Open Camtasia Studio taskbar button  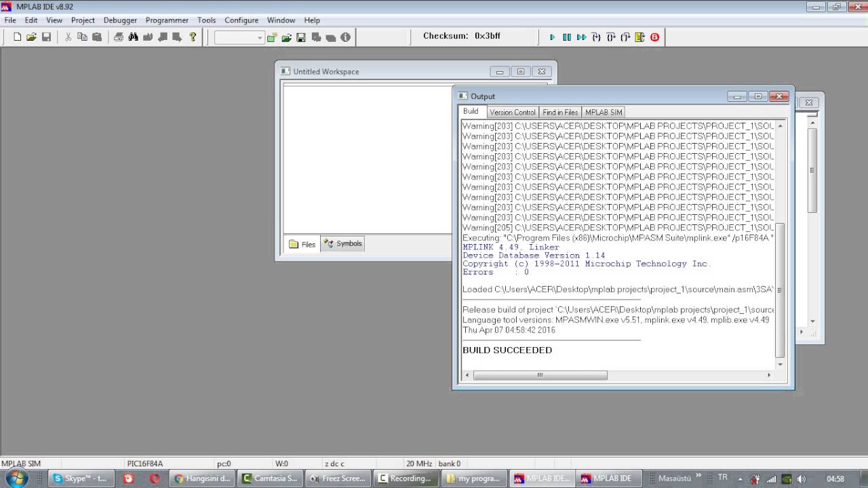(x=270, y=479)
